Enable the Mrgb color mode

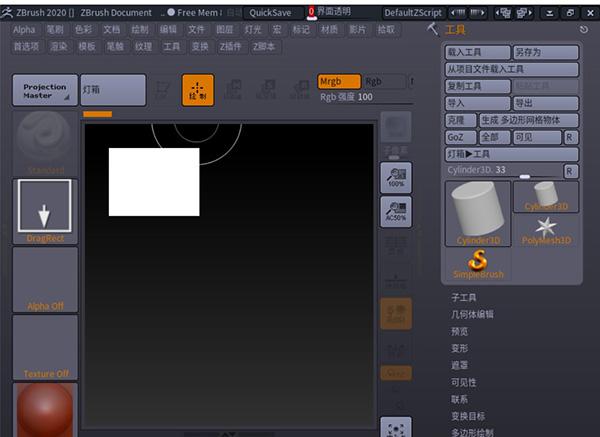click(338, 81)
